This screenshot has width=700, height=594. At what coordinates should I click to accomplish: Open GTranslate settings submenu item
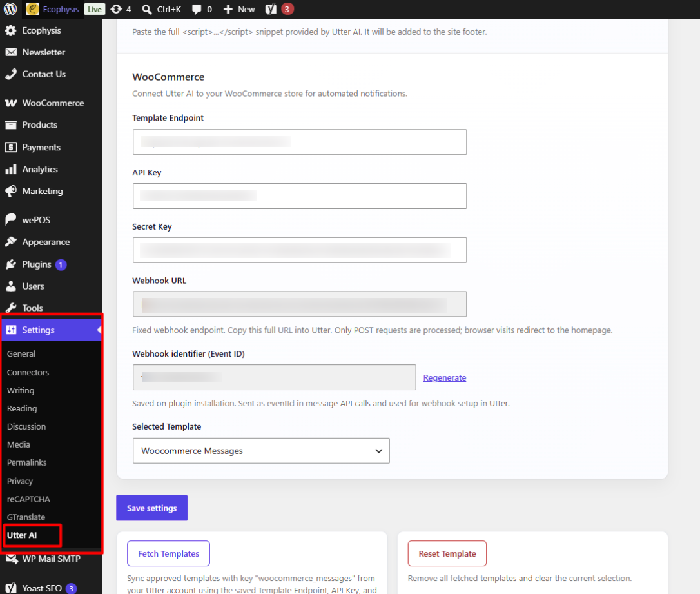pos(26,517)
